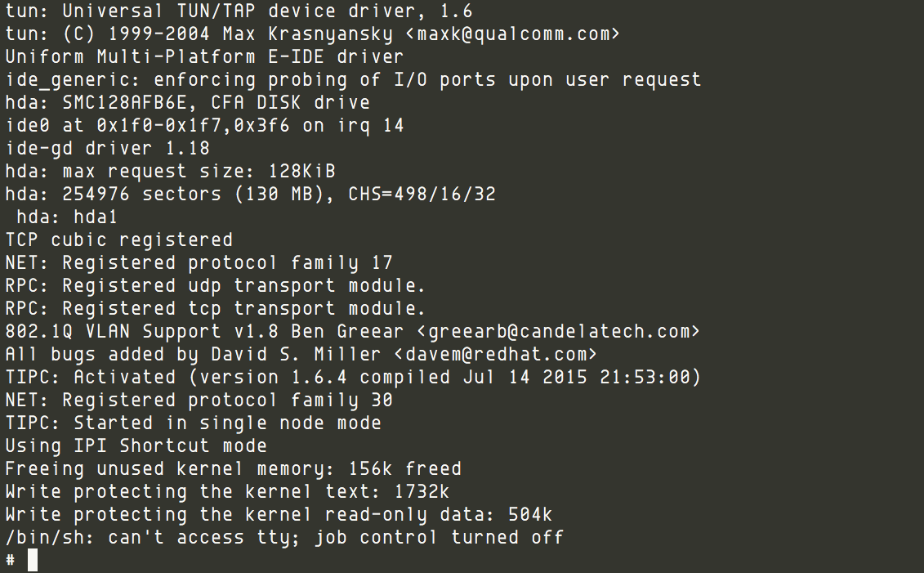The width and height of the screenshot is (924, 573).
Task: Click the "802.1Q VLAN Support v1.8" text
Action: click(x=141, y=331)
